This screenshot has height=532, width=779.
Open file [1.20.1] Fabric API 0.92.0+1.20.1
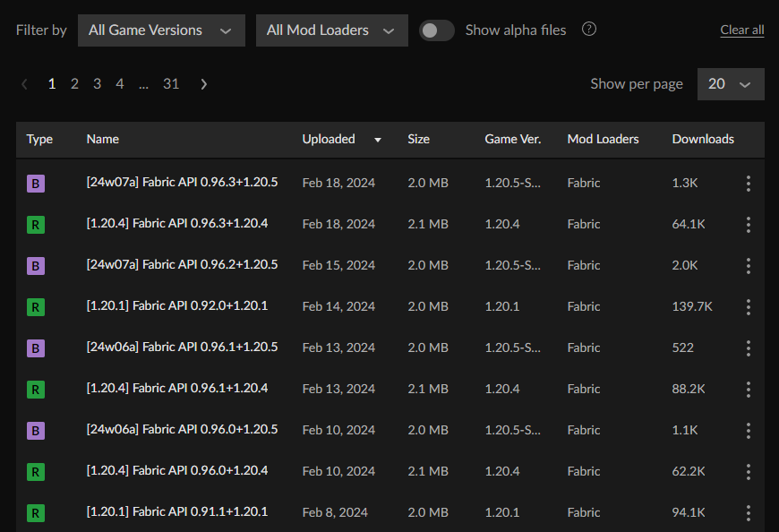(177, 306)
